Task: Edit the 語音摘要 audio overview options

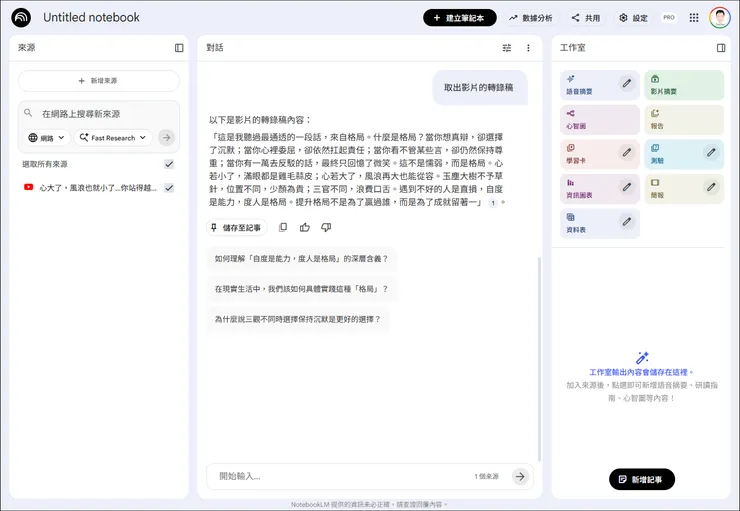Action: click(x=626, y=84)
